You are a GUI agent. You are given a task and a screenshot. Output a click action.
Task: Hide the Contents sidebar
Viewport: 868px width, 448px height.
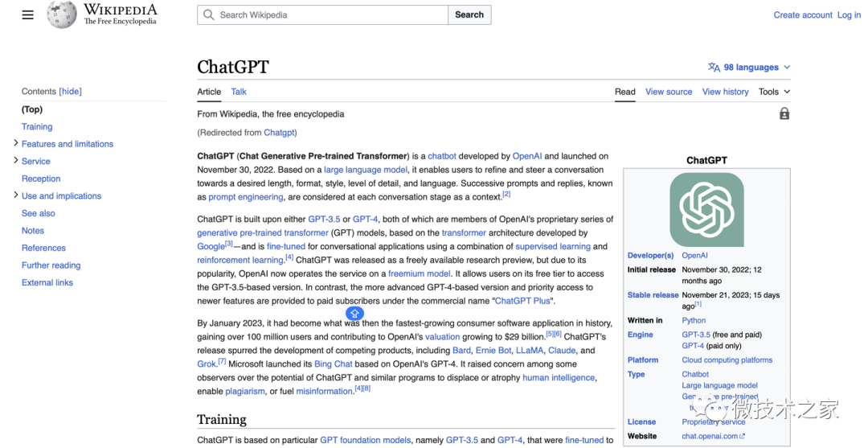pyautogui.click(x=70, y=92)
